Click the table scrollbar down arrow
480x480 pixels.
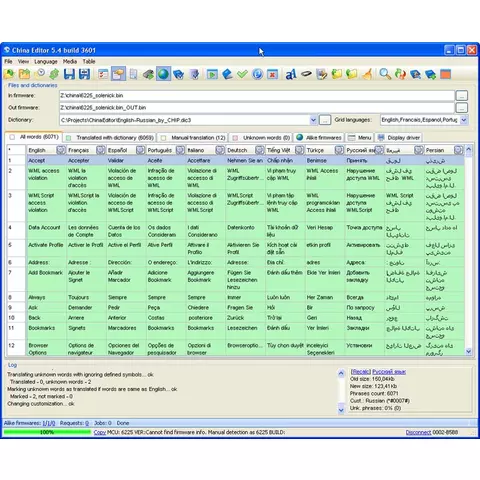point(468,351)
